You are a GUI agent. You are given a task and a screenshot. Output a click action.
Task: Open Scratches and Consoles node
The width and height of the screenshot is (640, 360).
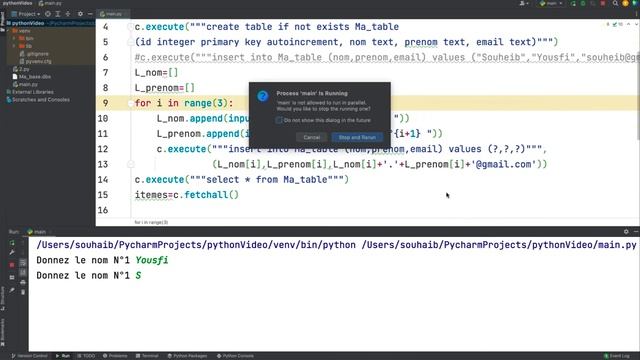tap(38, 100)
